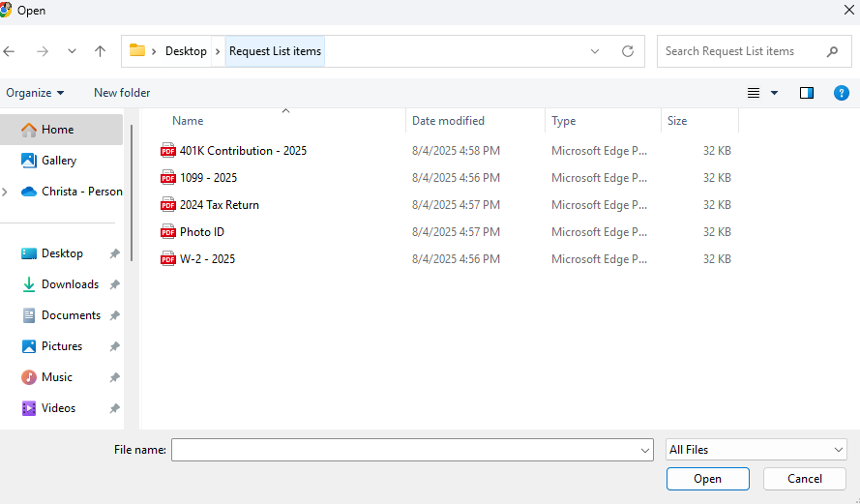860x504 pixels.
Task: Click PDF icon of 2024 Tax Return
Action: (x=167, y=204)
